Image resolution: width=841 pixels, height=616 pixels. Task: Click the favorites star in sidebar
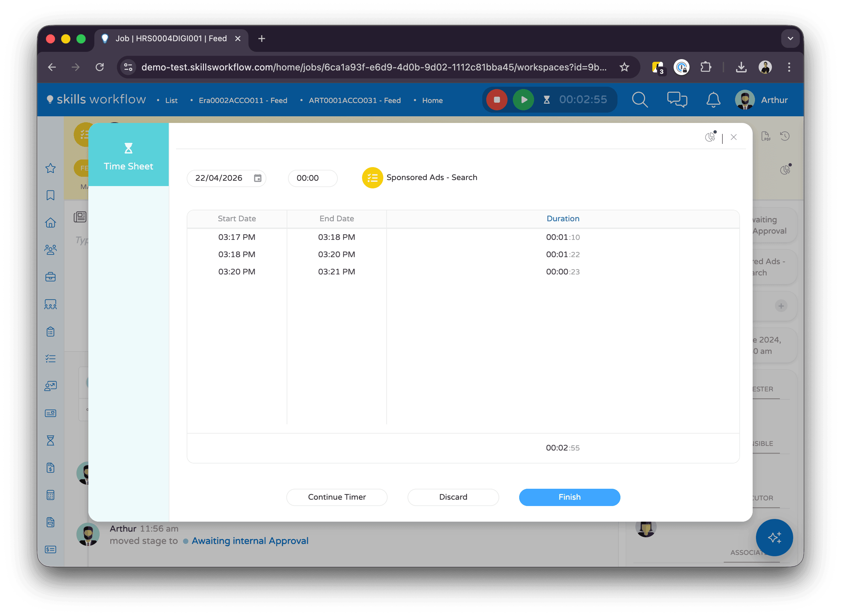(50, 168)
